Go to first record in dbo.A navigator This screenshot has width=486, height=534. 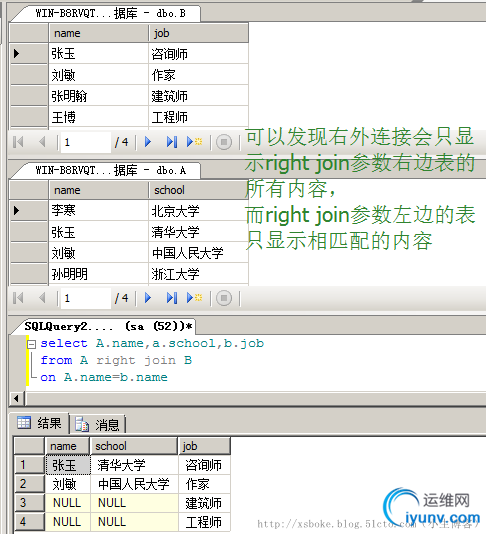click(x=18, y=298)
